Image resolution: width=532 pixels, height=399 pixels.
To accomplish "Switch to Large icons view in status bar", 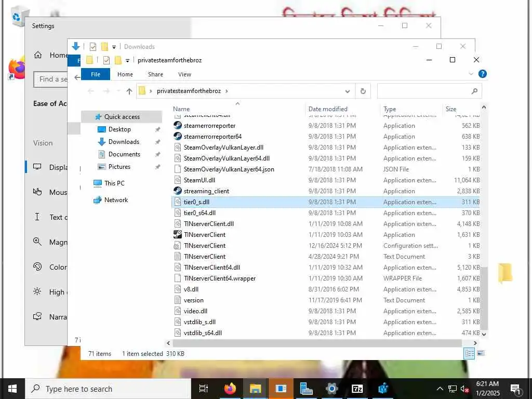I will [x=481, y=353].
